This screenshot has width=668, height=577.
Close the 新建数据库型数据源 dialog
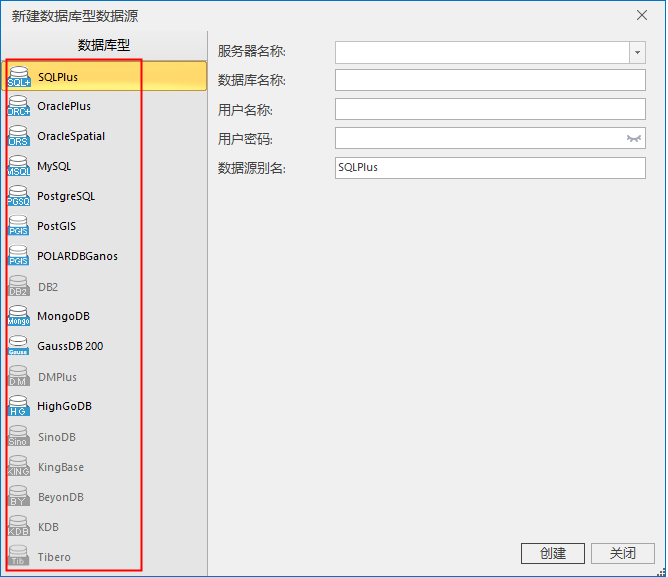pos(642,15)
